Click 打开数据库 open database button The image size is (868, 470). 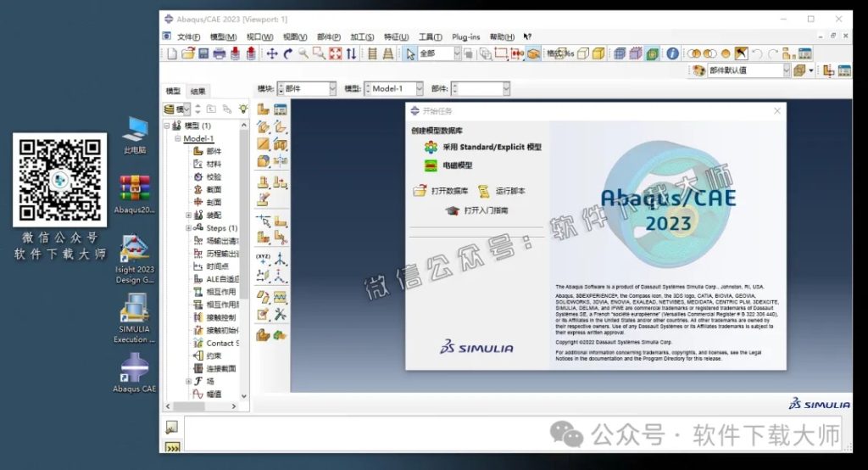pyautogui.click(x=441, y=191)
